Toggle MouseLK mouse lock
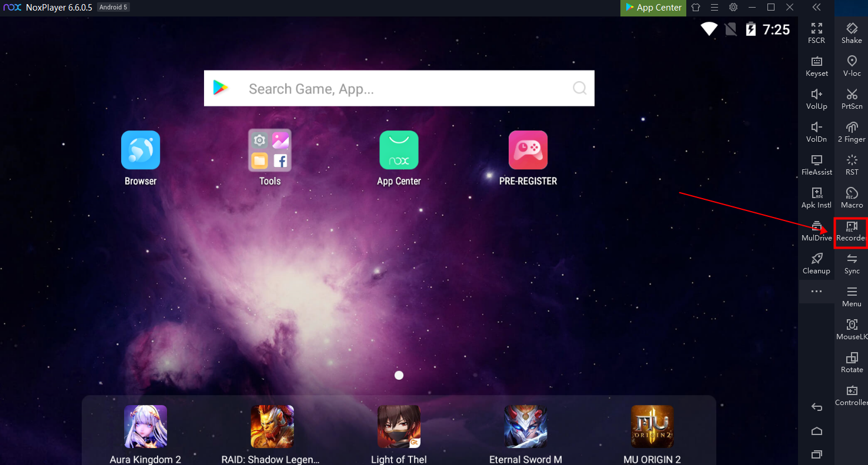The image size is (868, 465). tap(852, 329)
